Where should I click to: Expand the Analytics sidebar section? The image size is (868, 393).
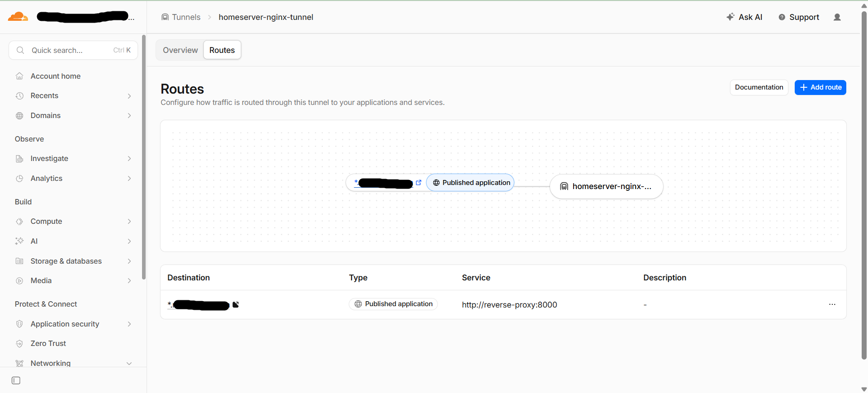73,179
